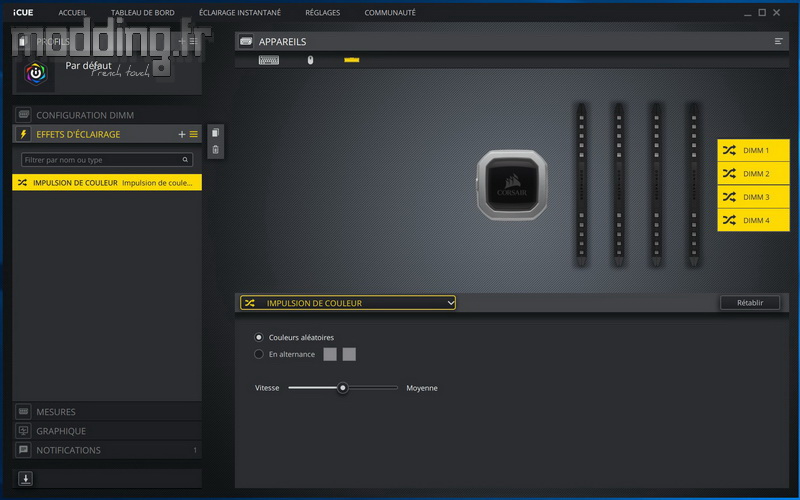Click the second alternating color swatch
800x500 pixels.
(349, 354)
